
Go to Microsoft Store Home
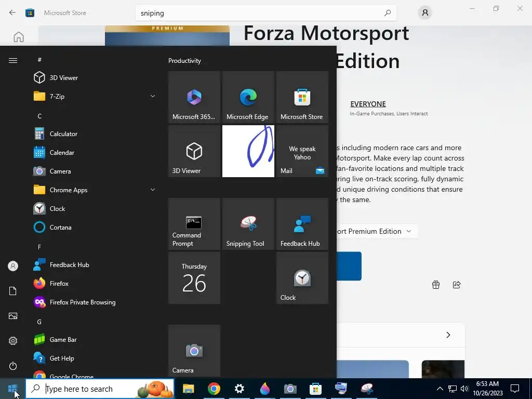(x=19, y=37)
